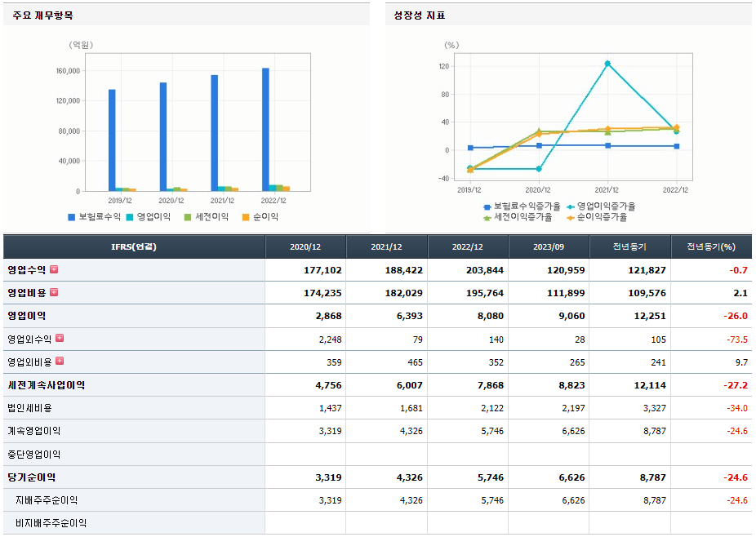
Task: Click the 세전계속사업이익 2020/12 value 4,756
Action: pyautogui.click(x=328, y=386)
